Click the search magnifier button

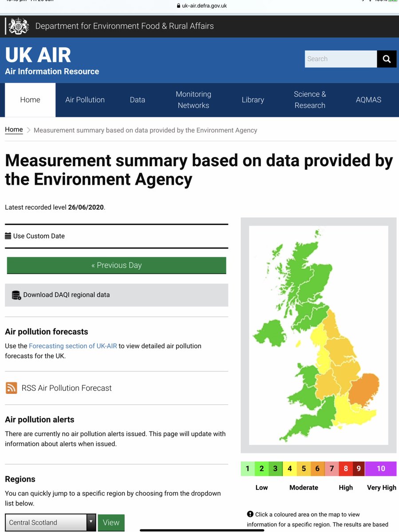pyautogui.click(x=387, y=59)
